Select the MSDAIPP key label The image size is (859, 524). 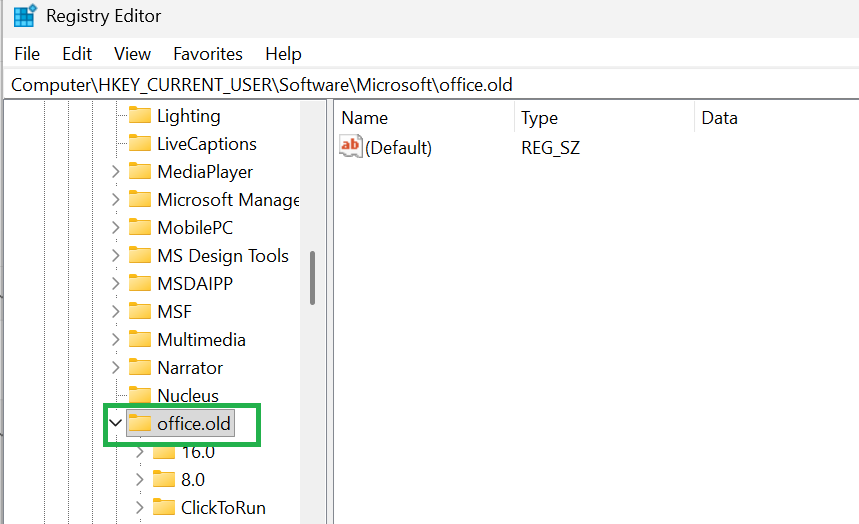[195, 283]
